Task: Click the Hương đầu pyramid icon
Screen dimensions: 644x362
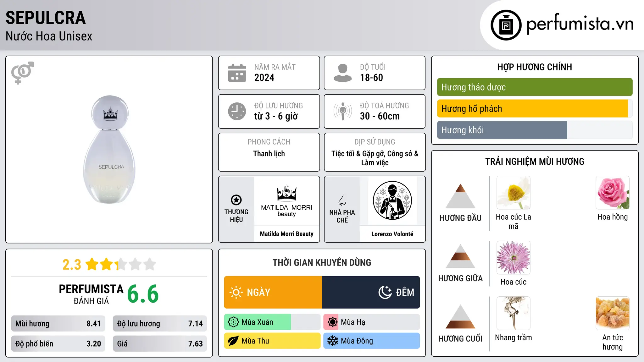Action: pos(460,196)
